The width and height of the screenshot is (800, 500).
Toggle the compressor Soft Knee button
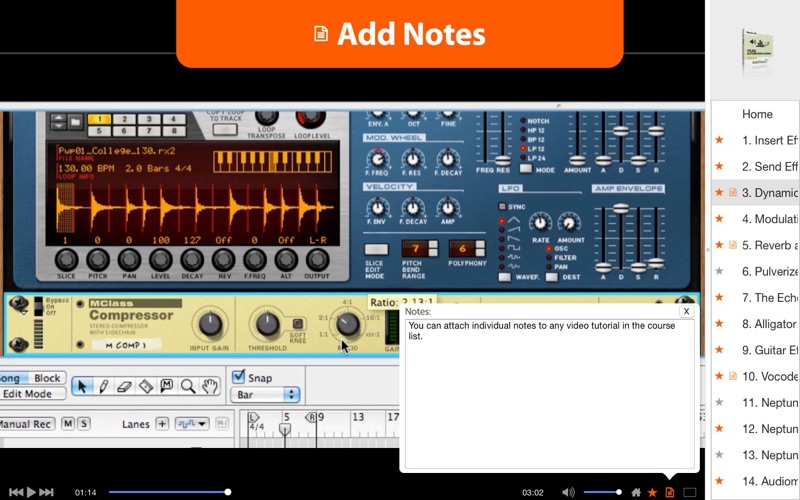click(297, 324)
